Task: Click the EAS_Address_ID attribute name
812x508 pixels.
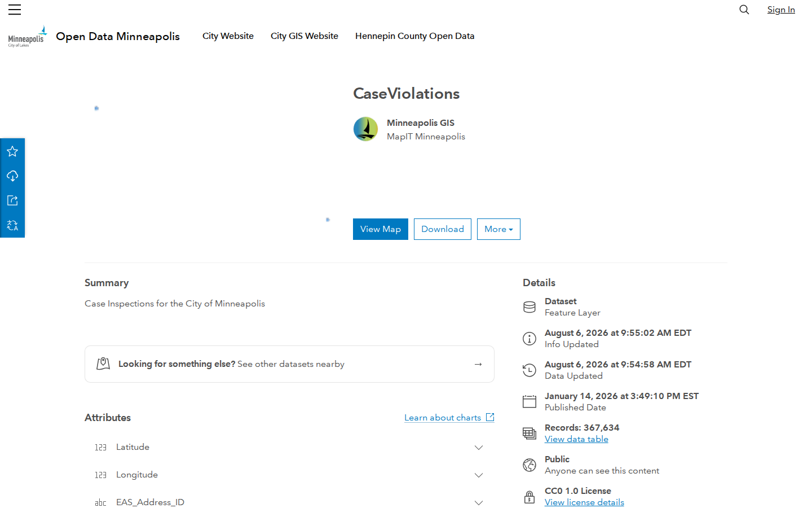Action: pyautogui.click(x=150, y=502)
